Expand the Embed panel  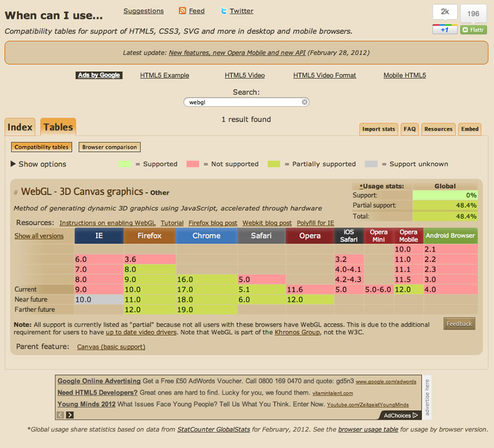[x=470, y=129]
